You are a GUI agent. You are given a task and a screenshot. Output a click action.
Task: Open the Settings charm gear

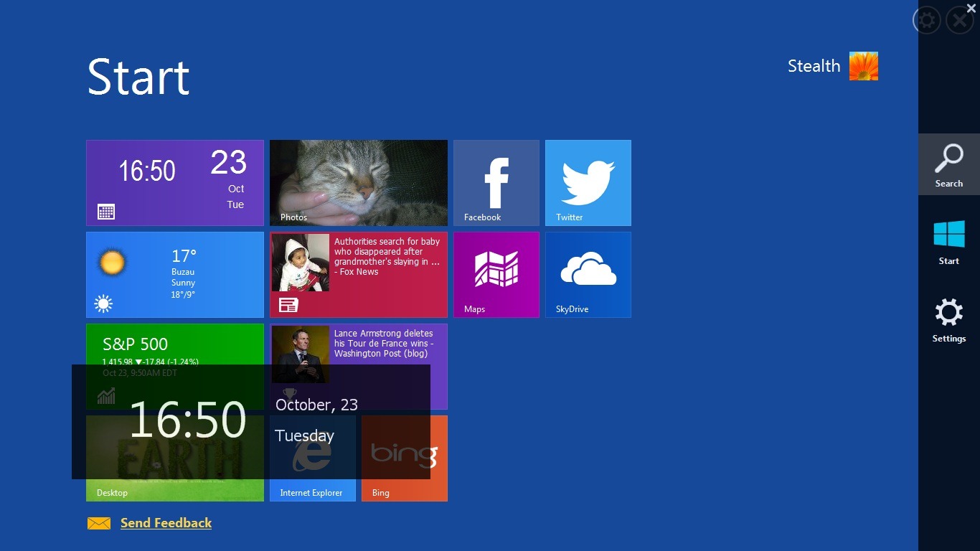coord(948,319)
